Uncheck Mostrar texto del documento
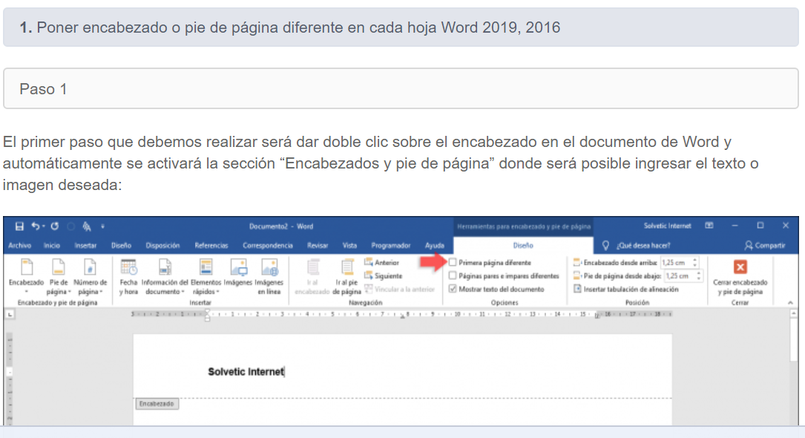This screenshot has height=438, width=805. click(x=453, y=288)
